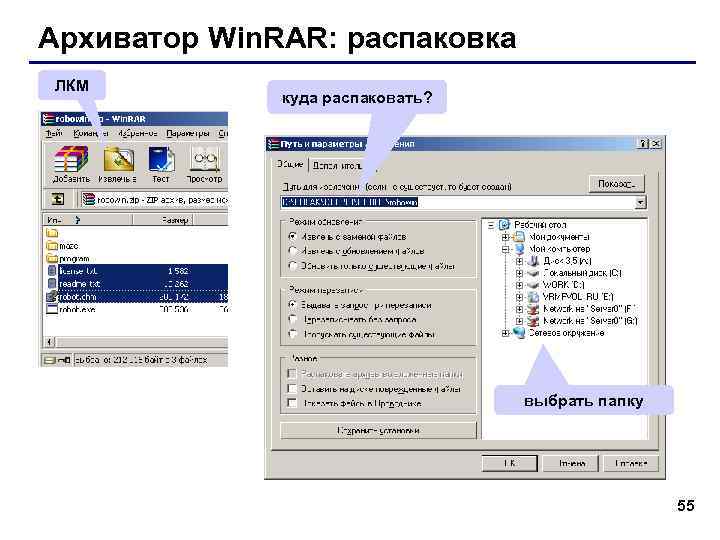Image resolution: width=720 pixels, height=540 pixels.
Task: Select Пропускать существующие файлы radio button
Action: point(292,334)
